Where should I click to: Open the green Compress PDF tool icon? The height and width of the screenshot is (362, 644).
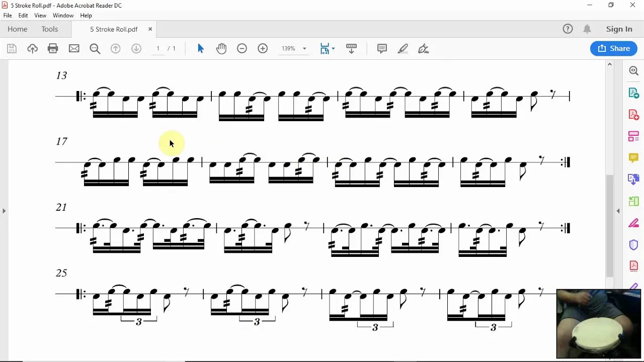[x=634, y=201]
